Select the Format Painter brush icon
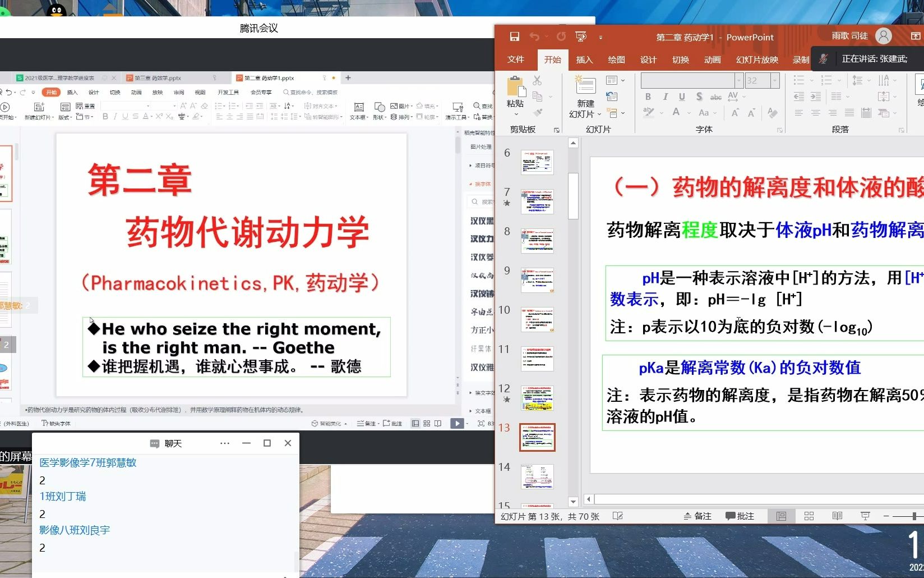 click(x=538, y=112)
